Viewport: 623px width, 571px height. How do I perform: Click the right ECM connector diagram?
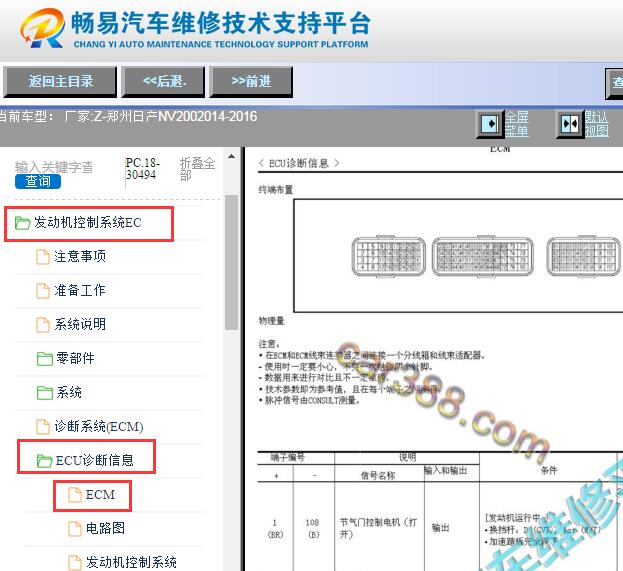583,256
